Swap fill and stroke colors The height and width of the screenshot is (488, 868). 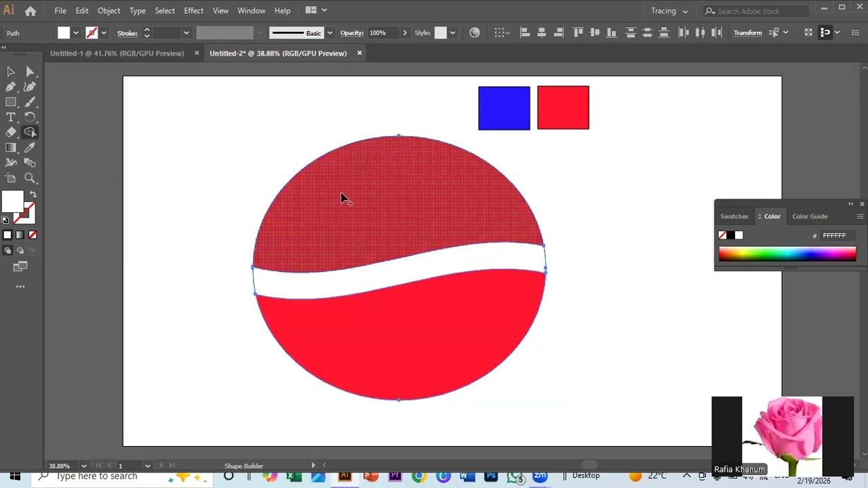click(x=33, y=195)
